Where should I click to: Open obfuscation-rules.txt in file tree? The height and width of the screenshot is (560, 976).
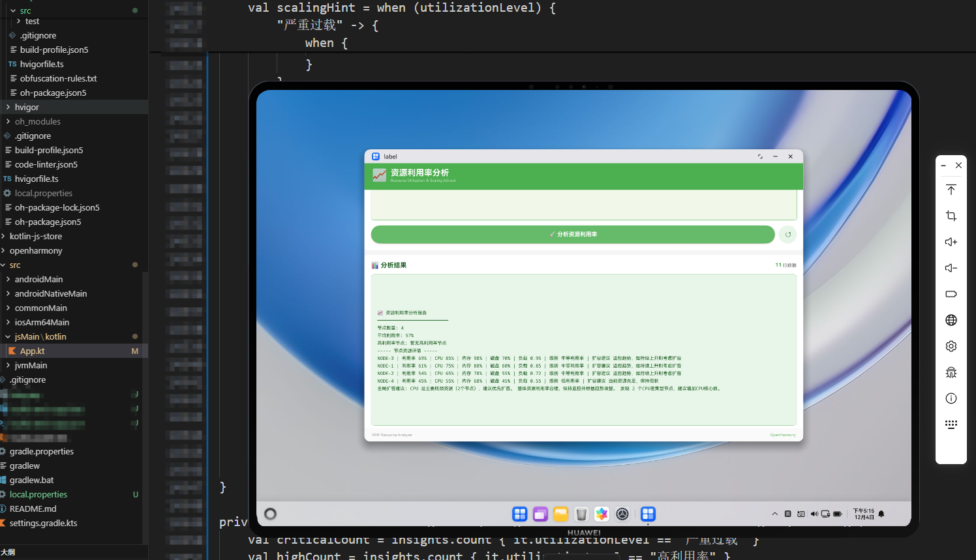pos(74,78)
